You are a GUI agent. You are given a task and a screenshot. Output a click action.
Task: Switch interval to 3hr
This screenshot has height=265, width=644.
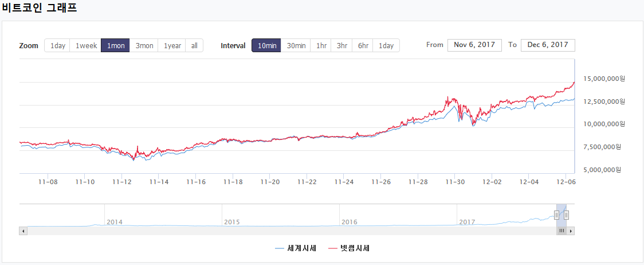click(x=342, y=46)
